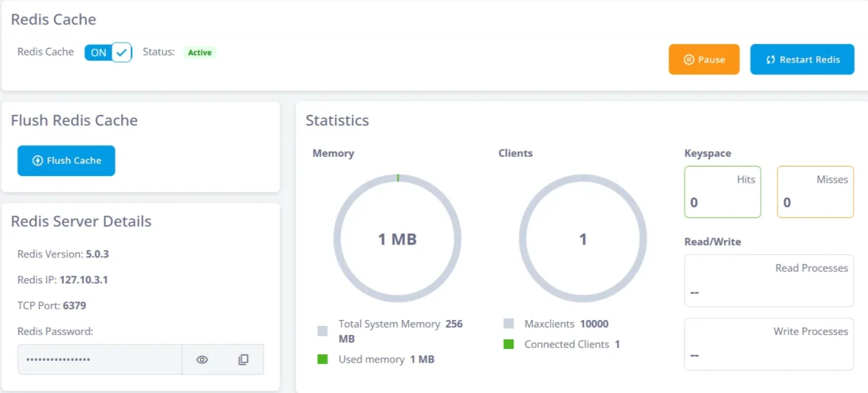Click the Keyspace Misses box
Image resolution: width=868 pixels, height=393 pixels.
[x=815, y=192]
